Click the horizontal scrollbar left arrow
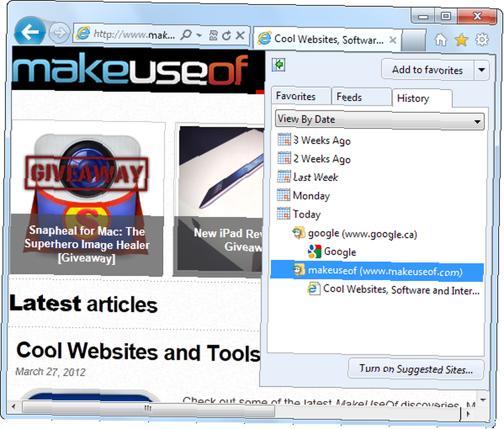 14,406
